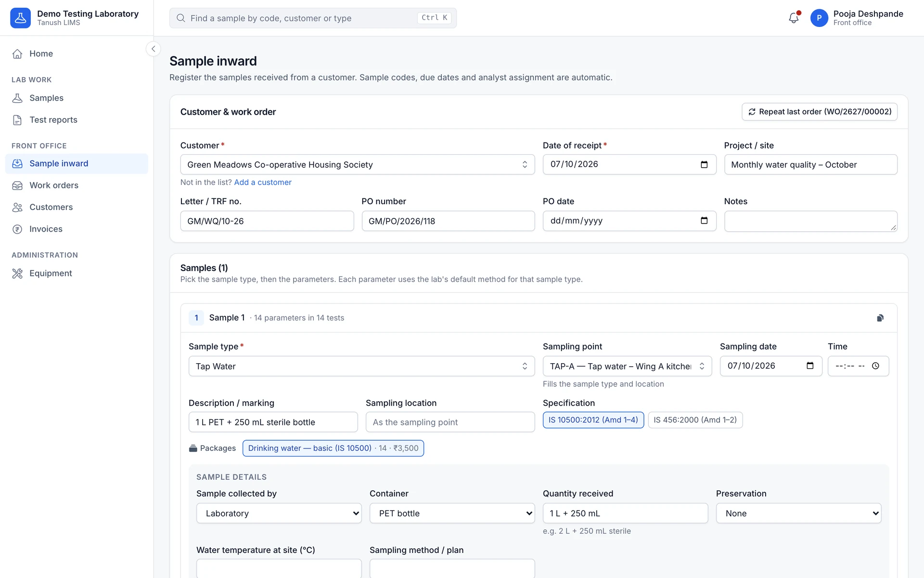Click the clock icon in the Time field
Screen dimensions: 924x578
(875, 366)
